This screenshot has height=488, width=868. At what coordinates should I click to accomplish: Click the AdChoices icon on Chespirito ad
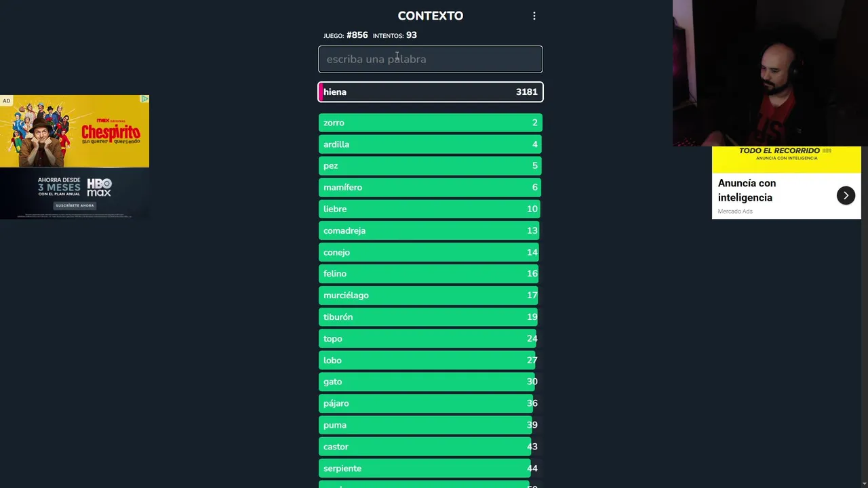click(144, 99)
